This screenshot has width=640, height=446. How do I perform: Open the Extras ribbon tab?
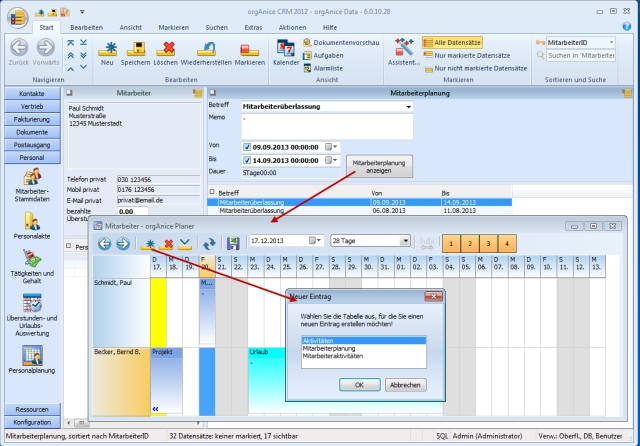point(253,27)
